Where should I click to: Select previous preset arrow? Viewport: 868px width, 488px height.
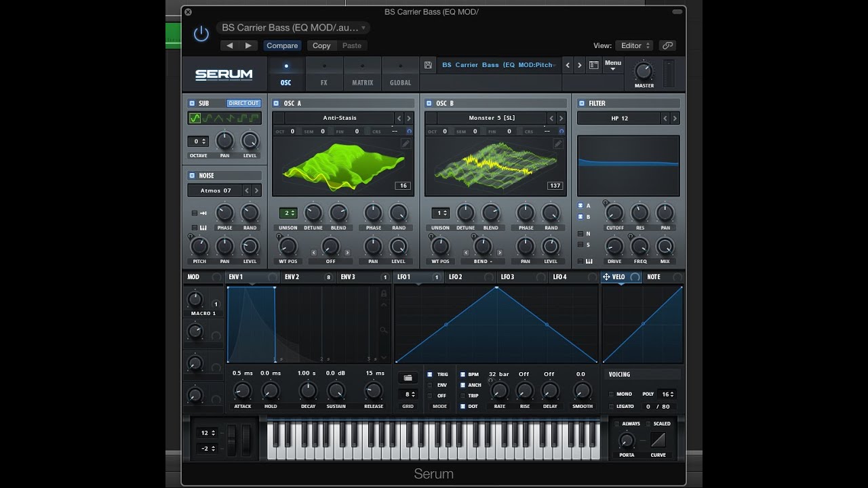tap(568, 65)
